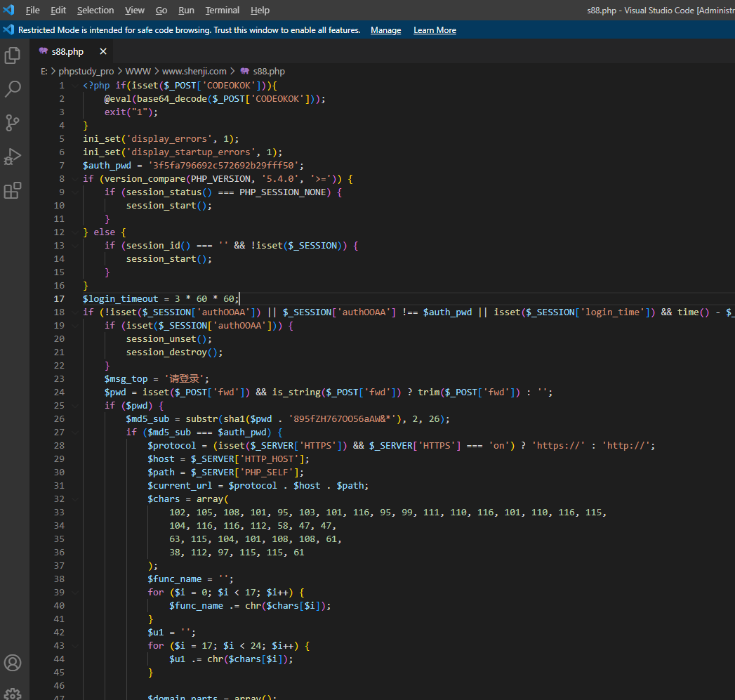Click the $func_name = '' line
The width and height of the screenshot is (735, 700).
tap(190, 579)
